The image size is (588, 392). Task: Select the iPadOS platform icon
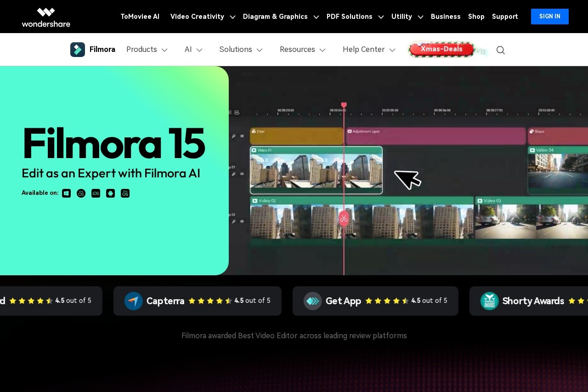click(x=125, y=193)
